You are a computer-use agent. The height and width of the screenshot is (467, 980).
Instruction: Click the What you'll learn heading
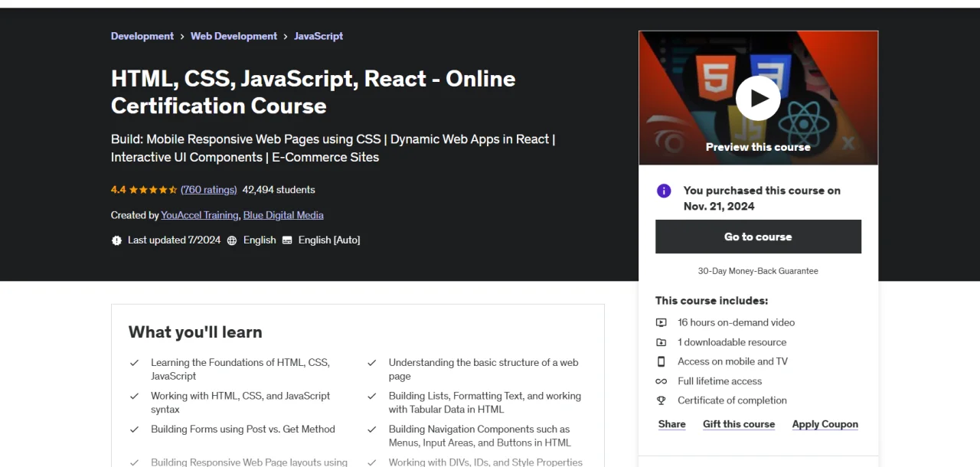[195, 332]
